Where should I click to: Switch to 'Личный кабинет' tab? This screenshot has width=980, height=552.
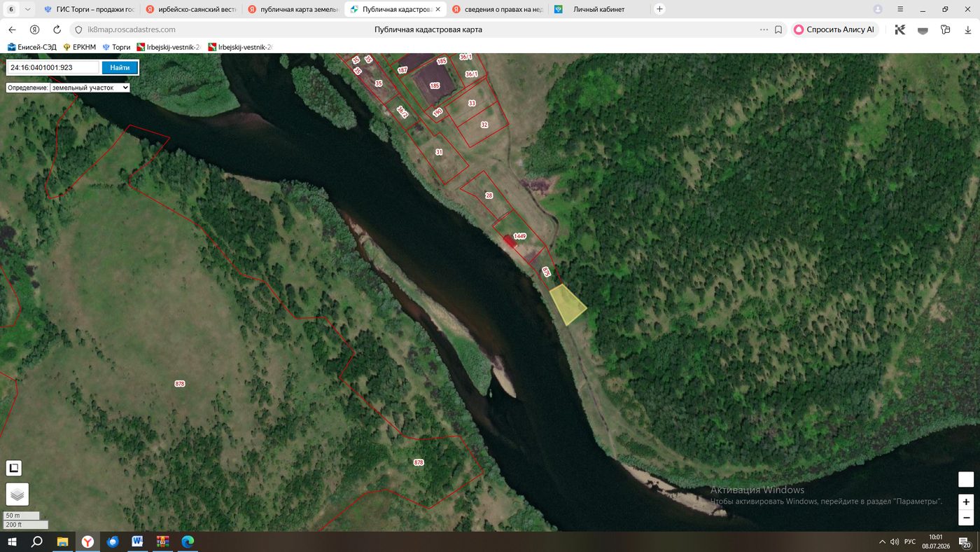point(598,9)
